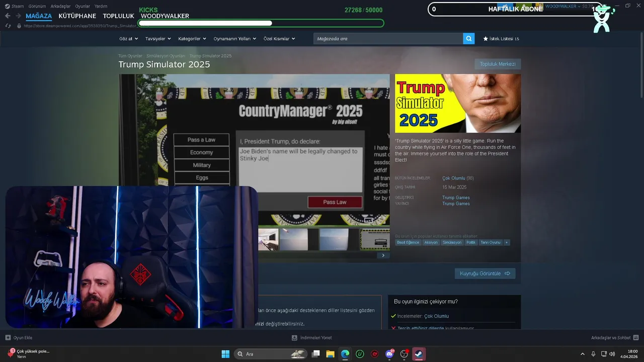644x362 pixels.
Task: Open OBS Studio from the taskbar
Action: point(404,354)
